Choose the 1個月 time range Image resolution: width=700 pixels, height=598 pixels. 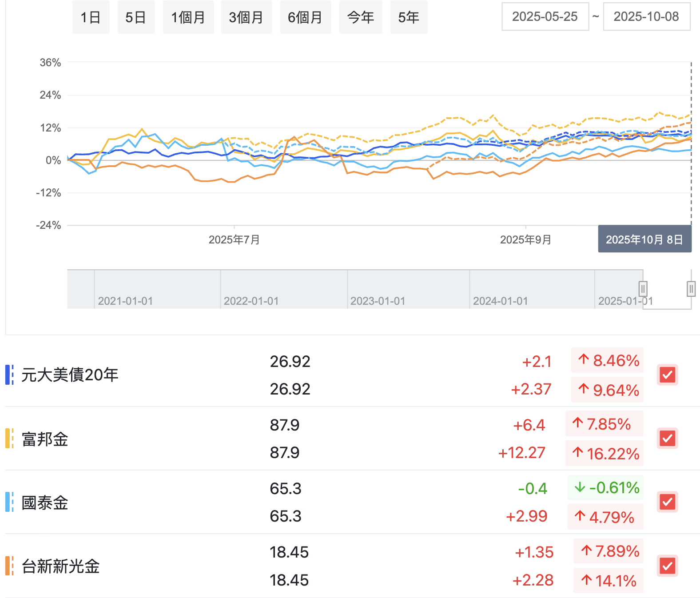(188, 17)
